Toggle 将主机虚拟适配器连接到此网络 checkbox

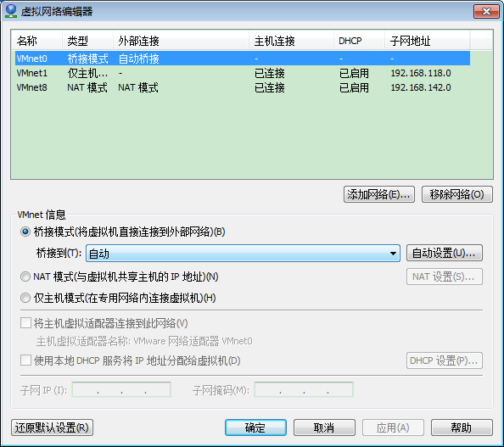pyautogui.click(x=25, y=323)
